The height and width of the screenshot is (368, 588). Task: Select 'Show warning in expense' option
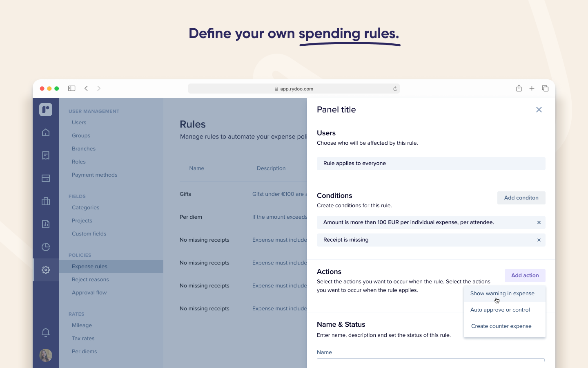[x=502, y=294]
